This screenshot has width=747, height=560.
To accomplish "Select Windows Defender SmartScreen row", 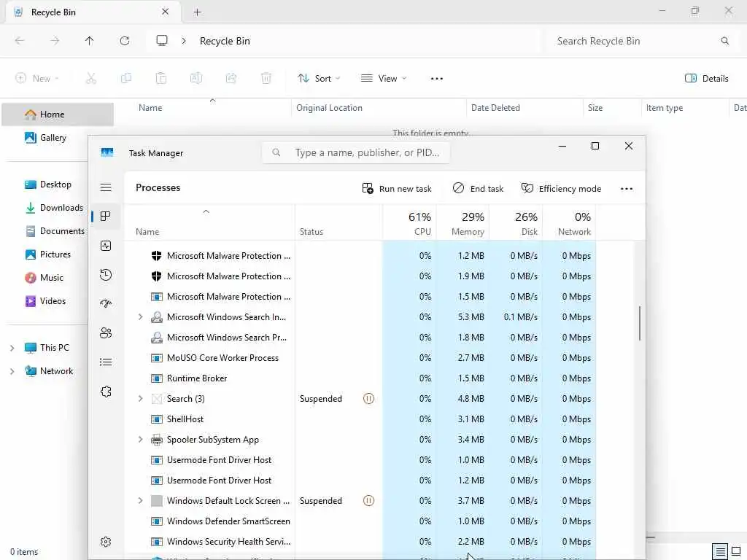I will click(360, 521).
